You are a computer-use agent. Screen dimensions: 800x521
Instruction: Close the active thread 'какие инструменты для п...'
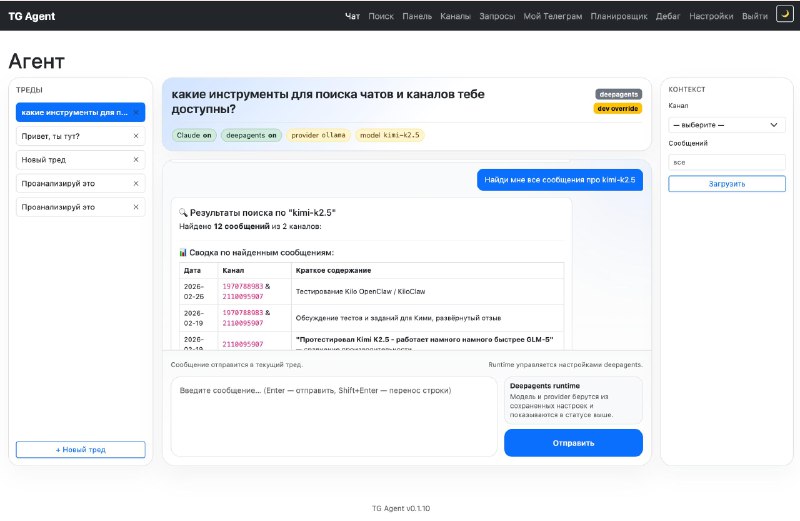(136, 112)
